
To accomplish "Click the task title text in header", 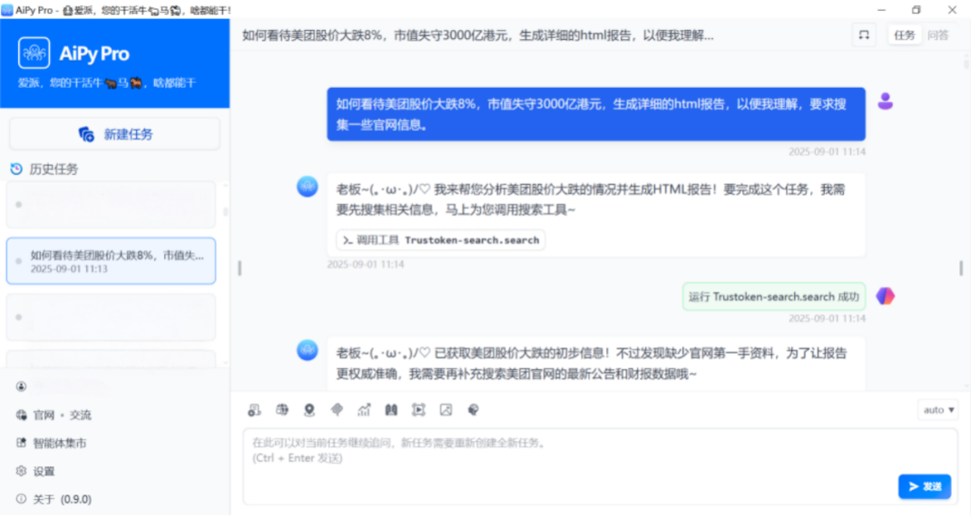I will [x=477, y=35].
